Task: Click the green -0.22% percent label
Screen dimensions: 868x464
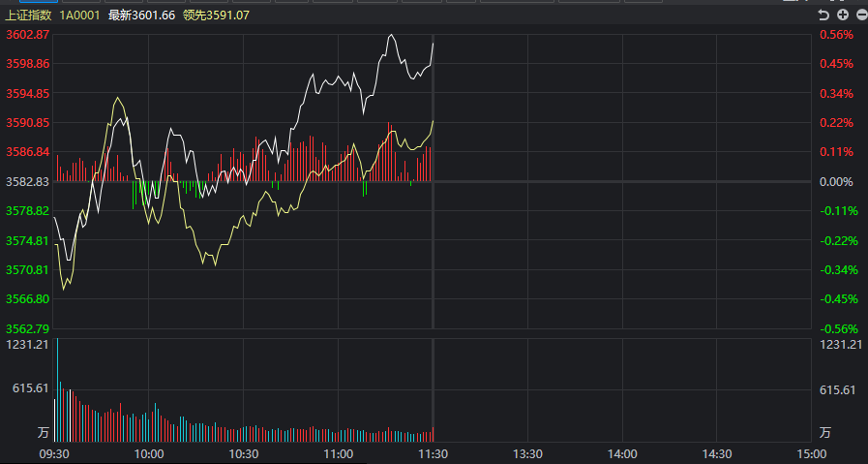Action: click(x=839, y=240)
